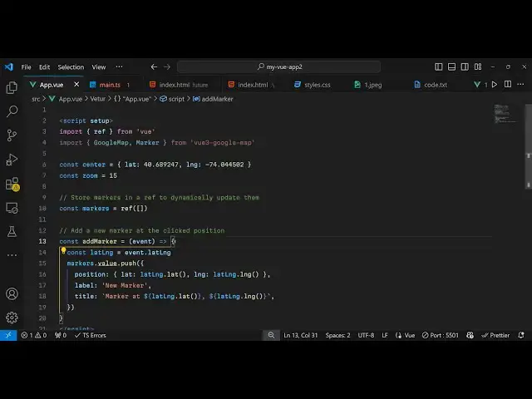
Task: Click Prettier formatter status
Action: [x=495, y=335]
